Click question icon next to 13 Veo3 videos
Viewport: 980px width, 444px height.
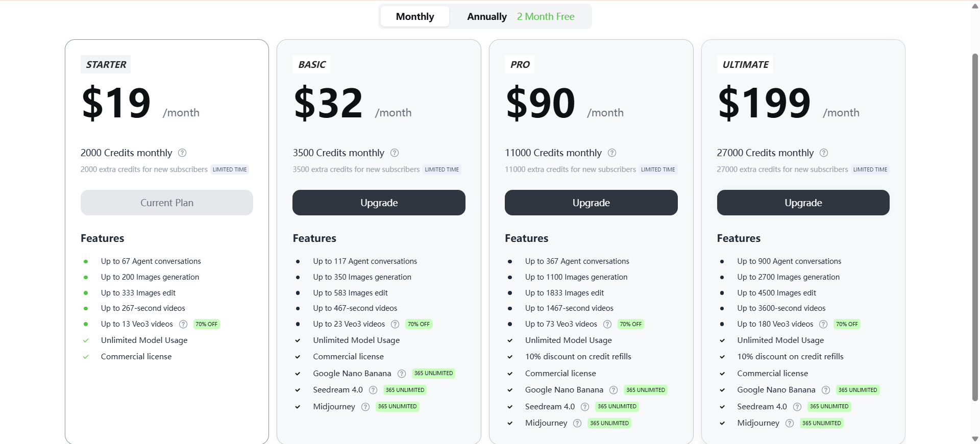pyautogui.click(x=183, y=324)
